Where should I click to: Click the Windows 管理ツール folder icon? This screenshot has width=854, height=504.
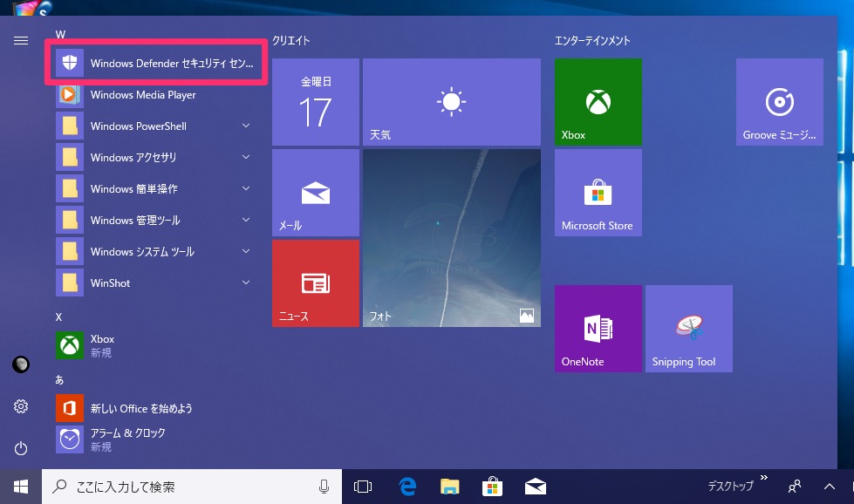click(70, 220)
